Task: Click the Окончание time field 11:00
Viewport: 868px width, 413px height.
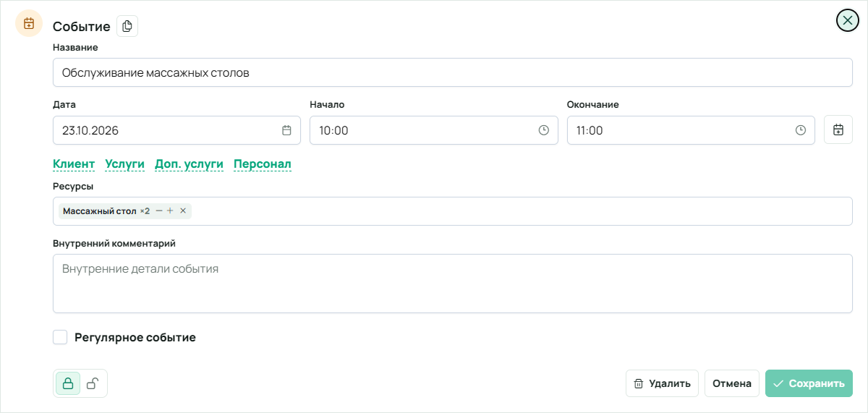Action: coord(691,130)
